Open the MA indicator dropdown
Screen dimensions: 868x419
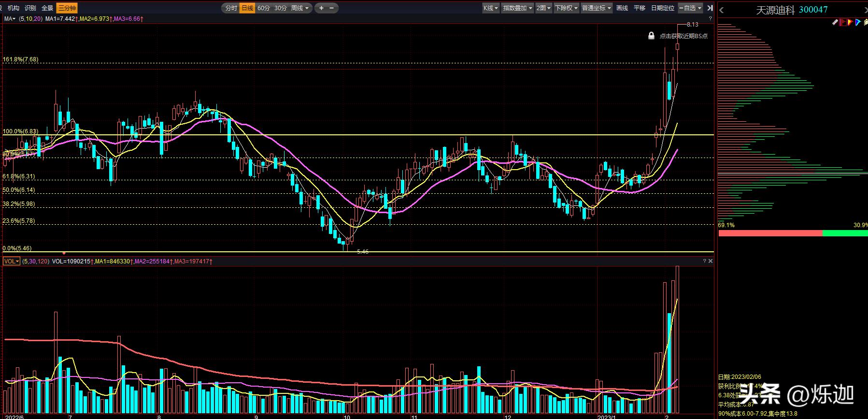pyautogui.click(x=10, y=18)
